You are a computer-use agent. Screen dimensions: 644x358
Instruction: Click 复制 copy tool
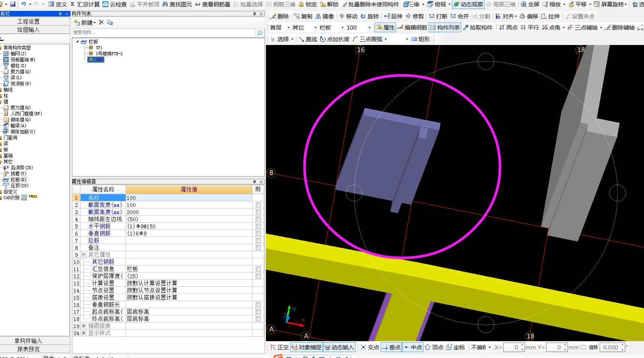(x=303, y=16)
